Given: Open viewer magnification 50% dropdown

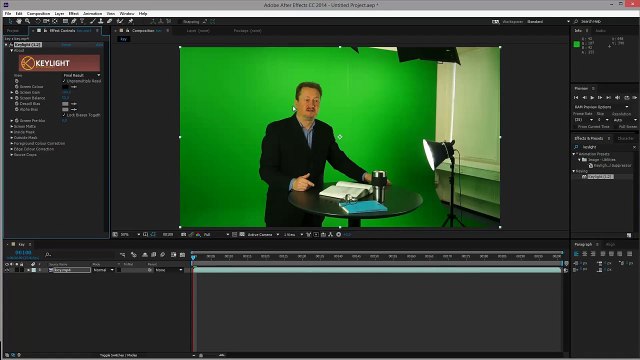Looking at the screenshot, I should 130,235.
